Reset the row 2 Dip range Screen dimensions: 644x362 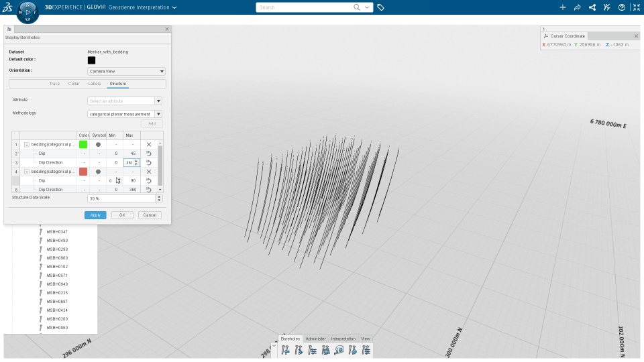(x=149, y=154)
